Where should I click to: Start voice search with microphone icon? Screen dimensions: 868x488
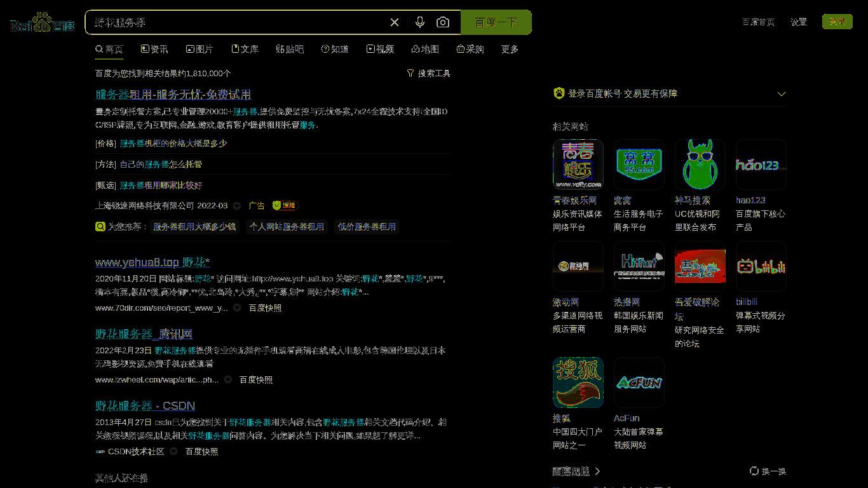420,22
